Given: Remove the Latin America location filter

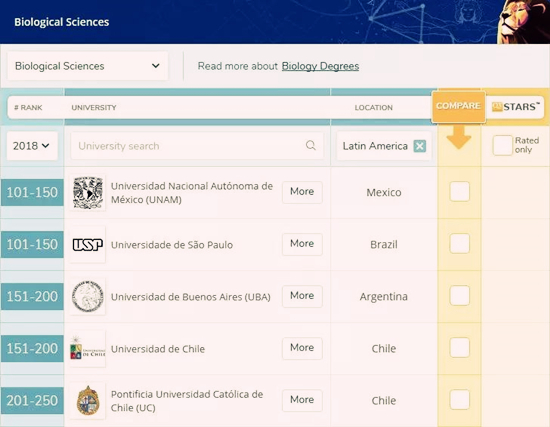Looking at the screenshot, I should [420, 146].
